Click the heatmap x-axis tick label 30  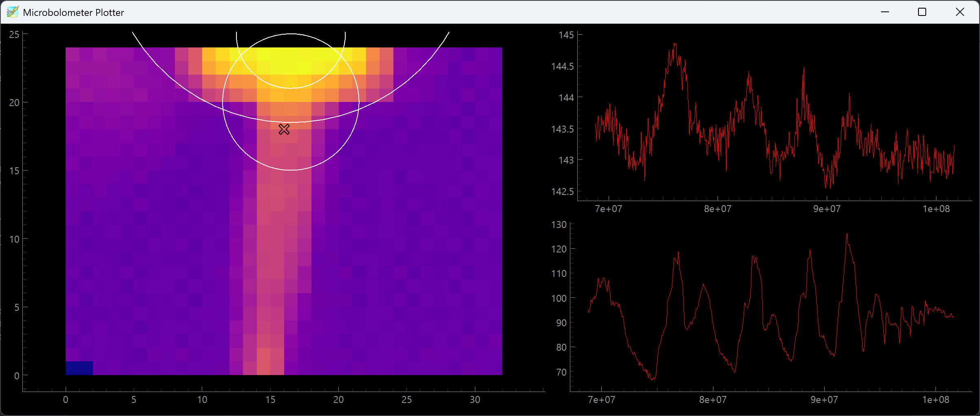[475, 400]
